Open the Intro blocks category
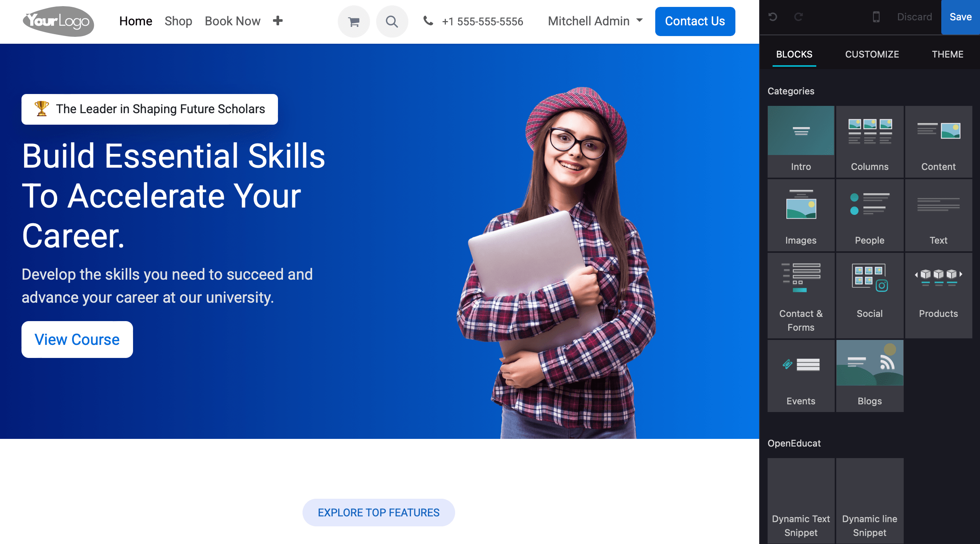This screenshot has height=544, width=980. pos(801,142)
